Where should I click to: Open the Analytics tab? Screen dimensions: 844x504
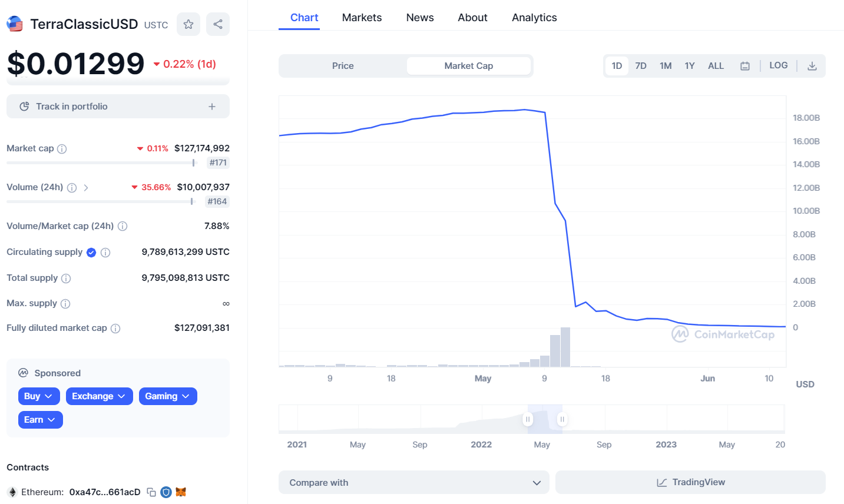[x=534, y=18]
